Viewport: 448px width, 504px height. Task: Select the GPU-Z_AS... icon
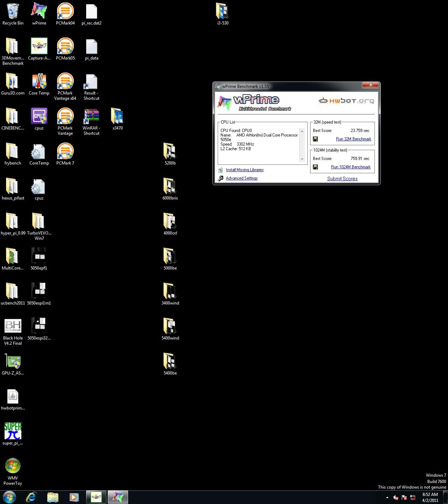pyautogui.click(x=13, y=362)
